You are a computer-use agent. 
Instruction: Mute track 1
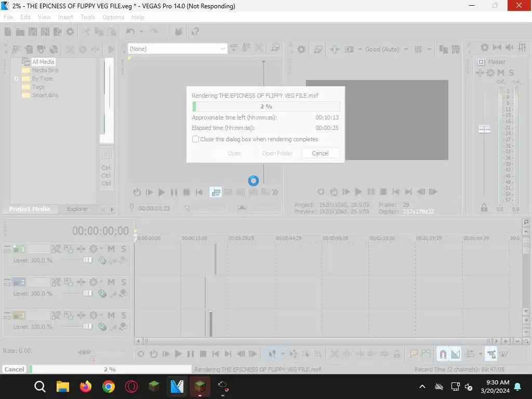111,249
